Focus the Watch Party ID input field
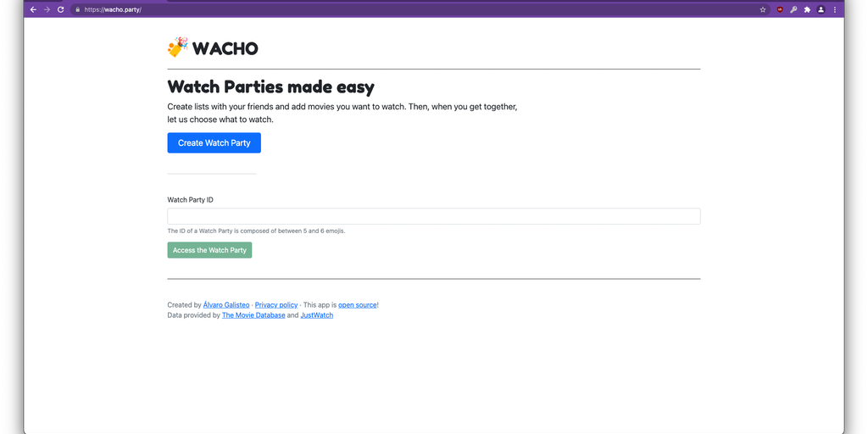This screenshot has height=434, width=868. point(433,216)
